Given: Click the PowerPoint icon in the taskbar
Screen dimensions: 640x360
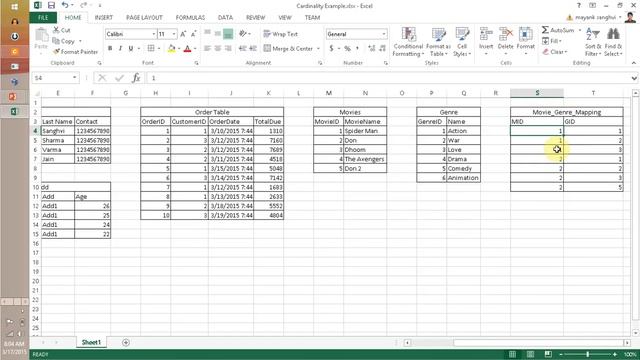Looking at the screenshot, I should coord(14,97).
